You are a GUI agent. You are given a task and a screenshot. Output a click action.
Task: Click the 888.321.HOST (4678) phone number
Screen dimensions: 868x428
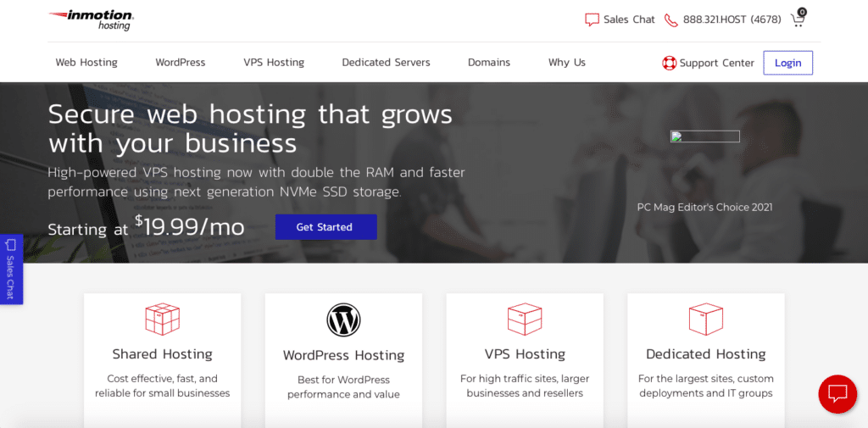[732, 20]
